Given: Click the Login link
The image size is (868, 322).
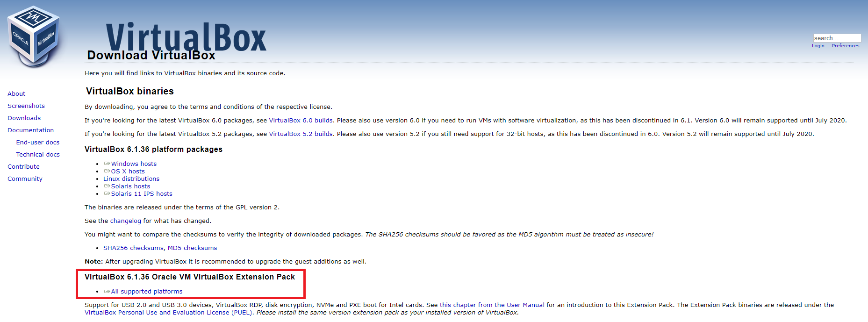Looking at the screenshot, I should [818, 46].
